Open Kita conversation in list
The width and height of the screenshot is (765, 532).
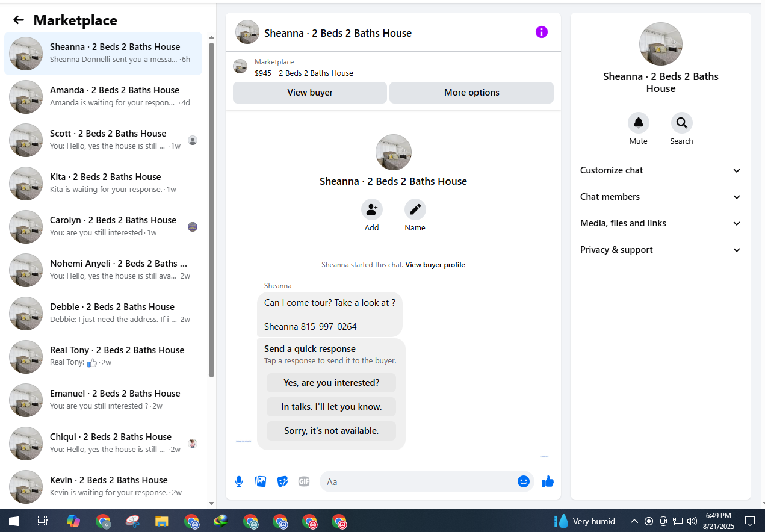[x=104, y=184]
